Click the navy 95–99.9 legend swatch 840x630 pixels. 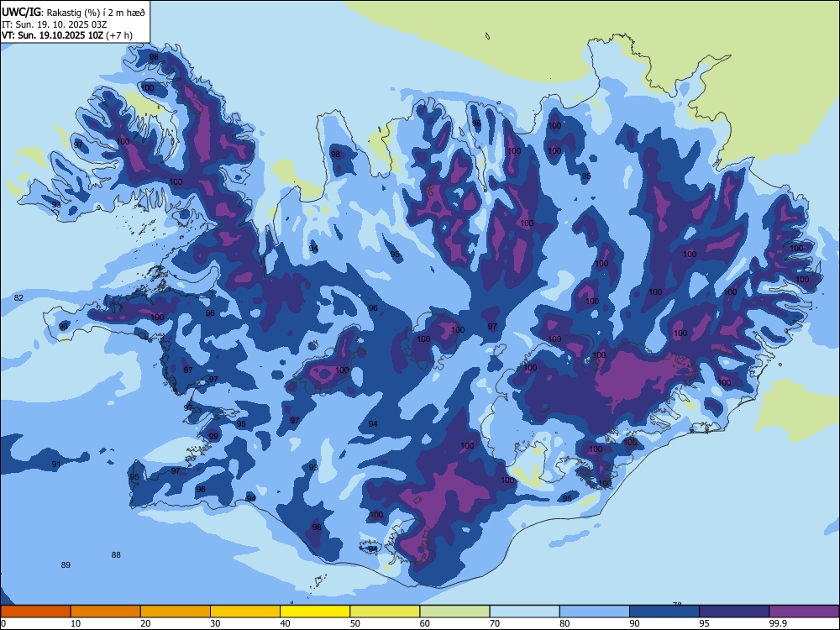(734, 612)
